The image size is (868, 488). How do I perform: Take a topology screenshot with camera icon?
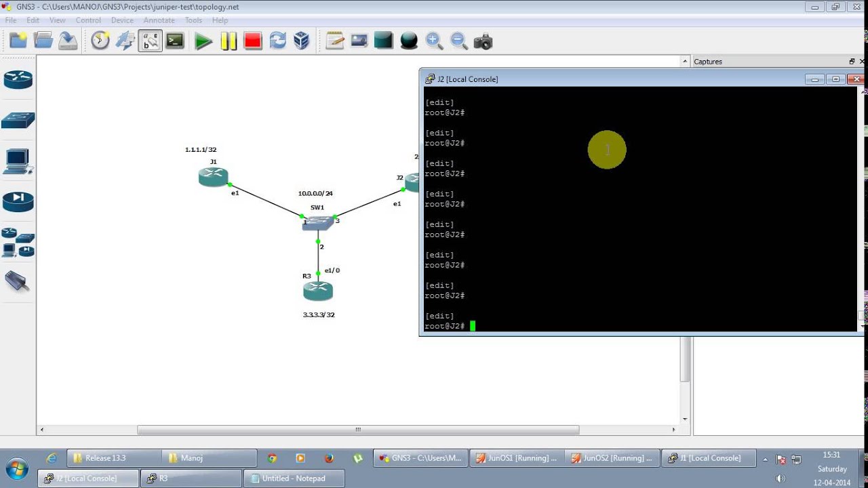[x=482, y=41]
